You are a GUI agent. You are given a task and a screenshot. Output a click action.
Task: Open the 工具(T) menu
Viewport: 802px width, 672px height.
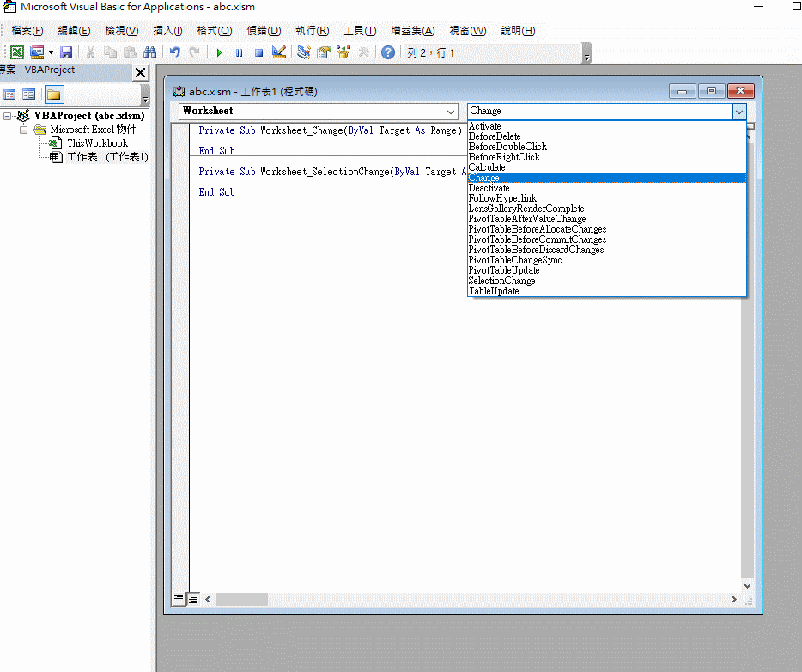360,31
